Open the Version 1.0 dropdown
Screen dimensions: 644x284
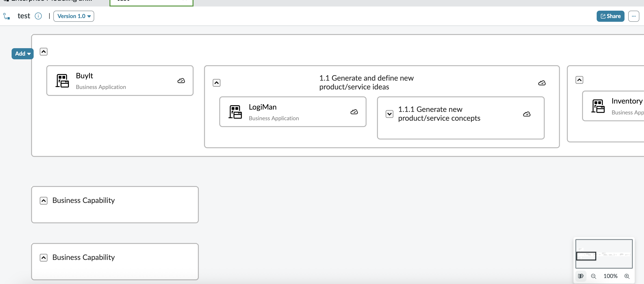click(74, 16)
